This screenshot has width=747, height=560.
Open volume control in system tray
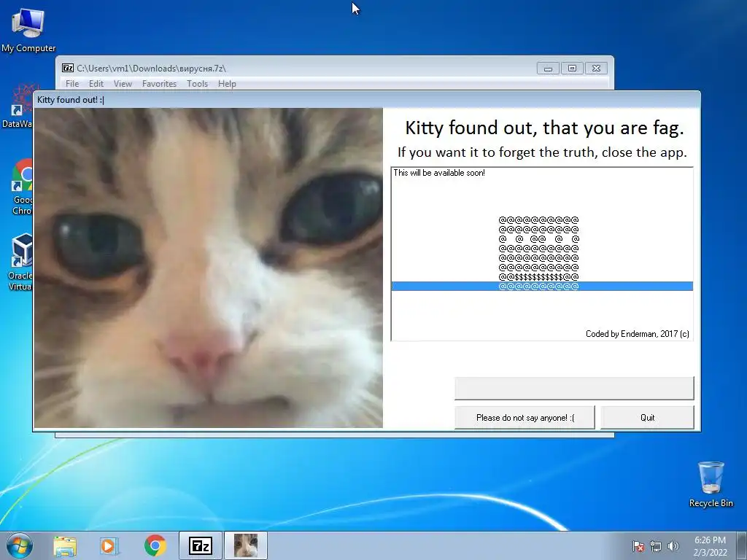coord(673,546)
